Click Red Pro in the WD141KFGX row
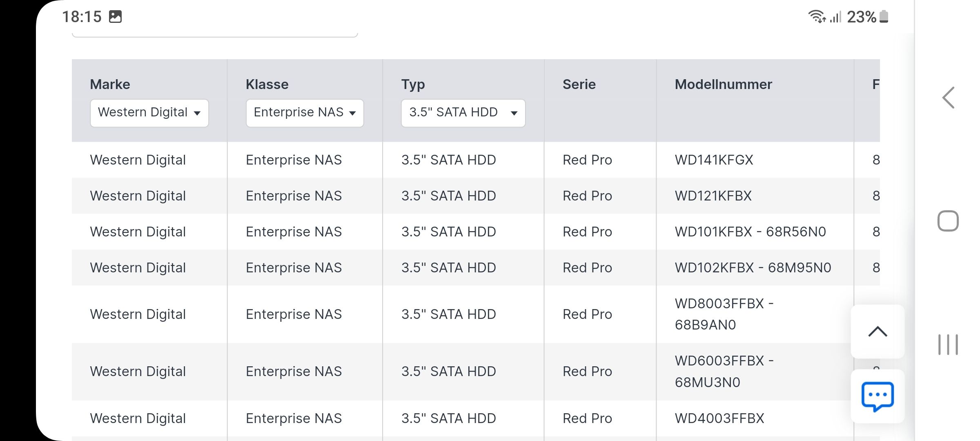Screen dimensions: 980x441 pyautogui.click(x=587, y=160)
